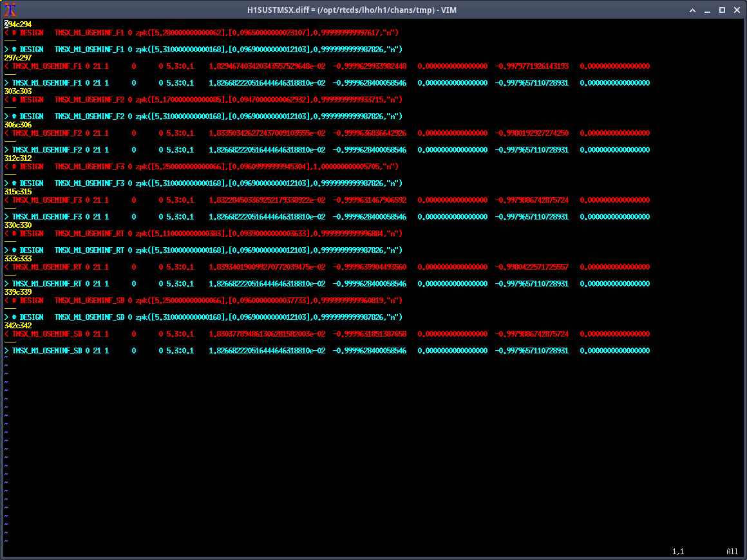Click the 330c330 diff hunk marker

coord(18,225)
